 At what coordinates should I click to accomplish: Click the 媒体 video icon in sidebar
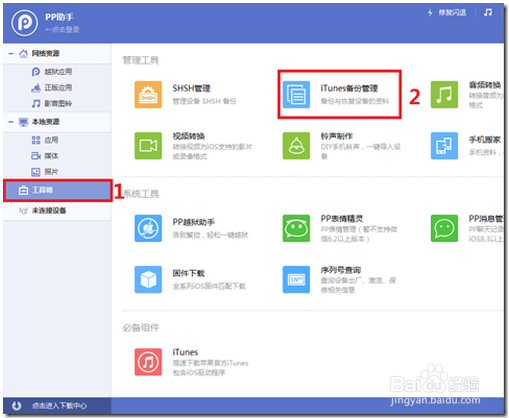pos(36,156)
